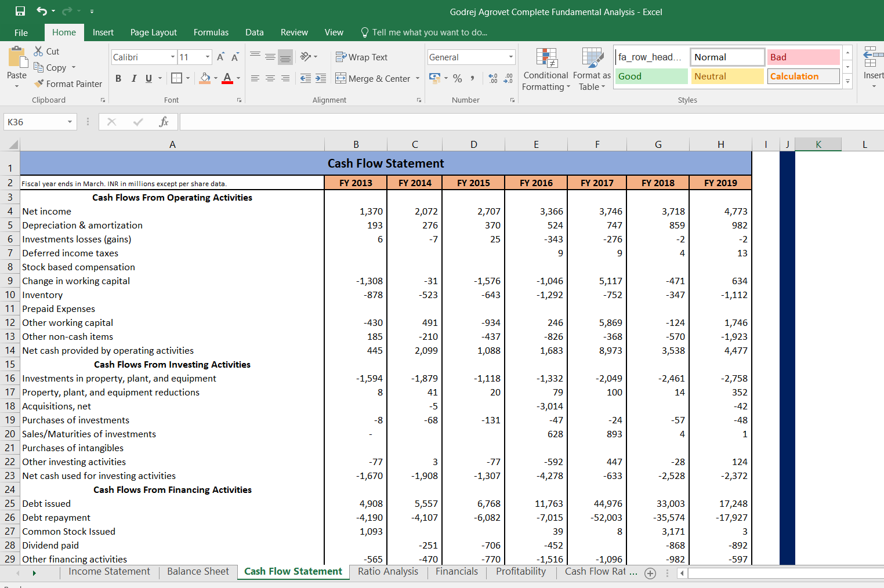
Task: Expand fill color options arrow
Action: [215, 78]
